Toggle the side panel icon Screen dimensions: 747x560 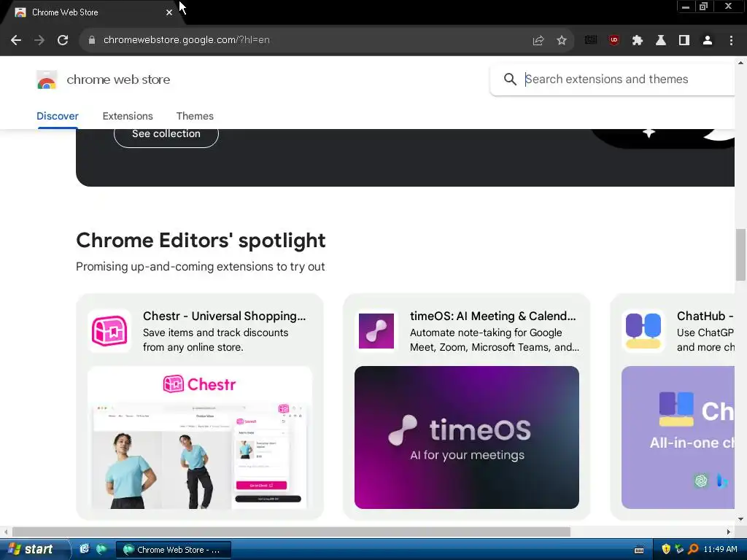click(x=684, y=41)
